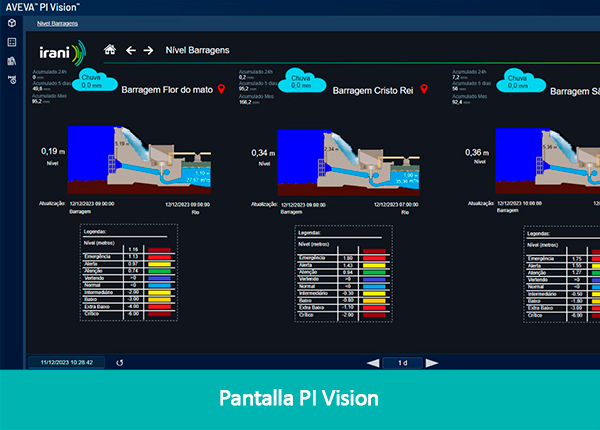Click the 0,19 m level value
The image size is (600, 430).
coord(53,151)
